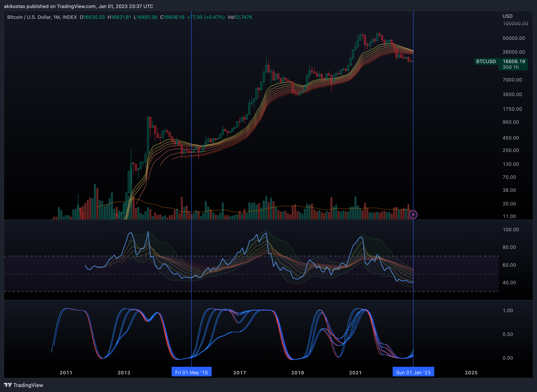Click the 11.00 price axis label

509,216
